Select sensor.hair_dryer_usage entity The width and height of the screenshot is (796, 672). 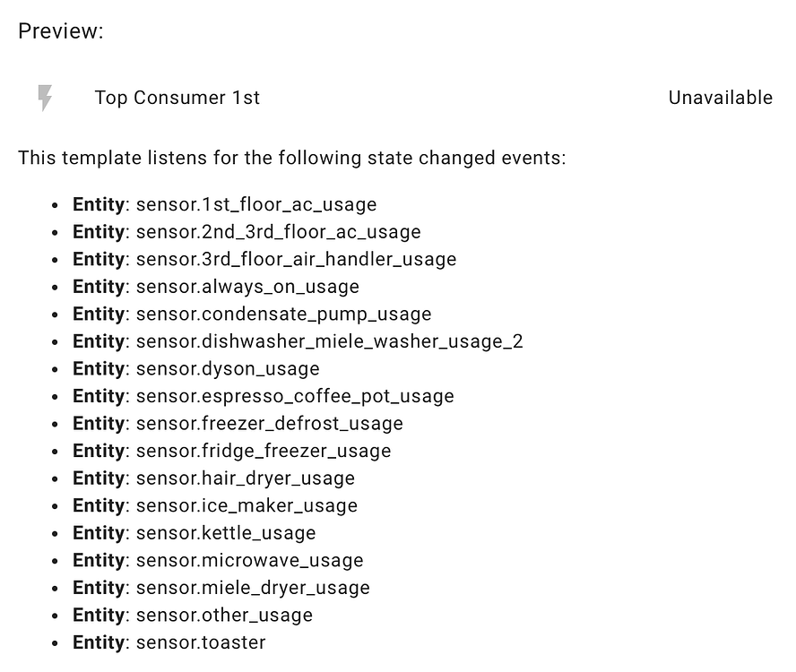pyautogui.click(x=212, y=478)
